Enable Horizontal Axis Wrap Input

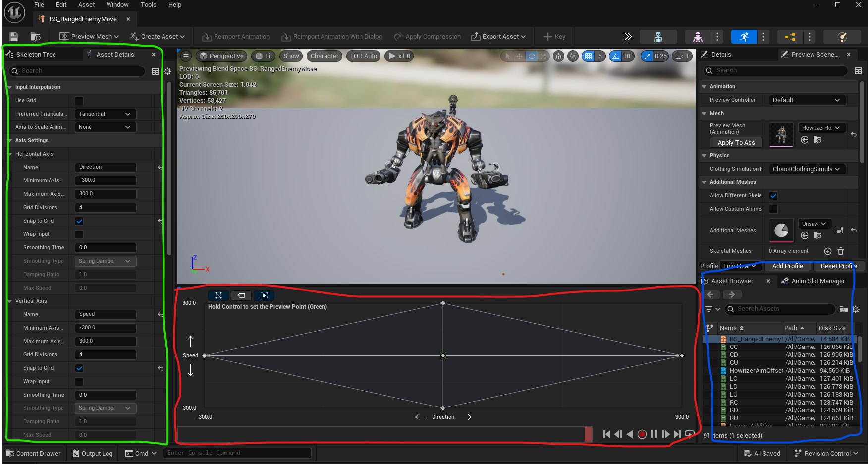[79, 234]
